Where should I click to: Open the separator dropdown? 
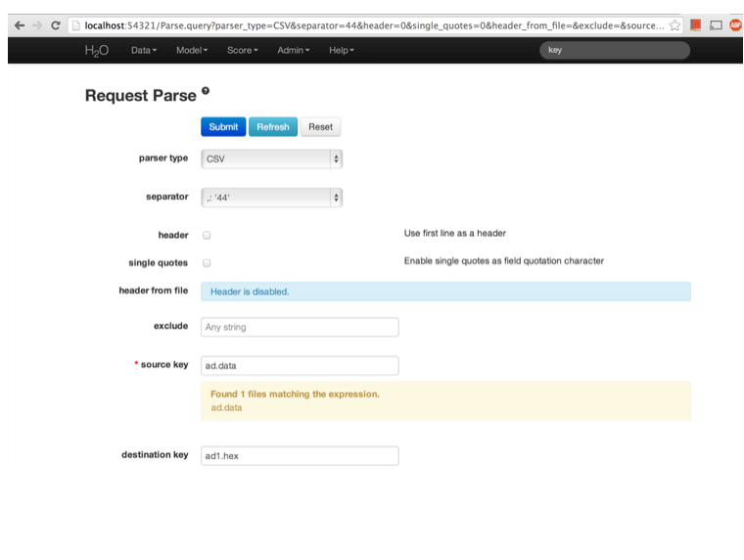coord(271,197)
